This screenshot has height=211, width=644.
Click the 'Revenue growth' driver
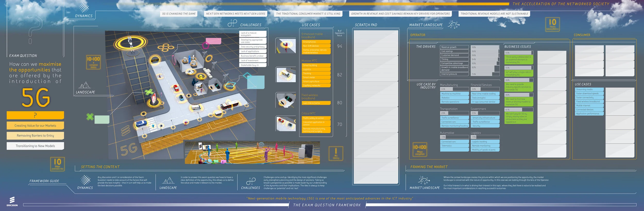point(454,47)
